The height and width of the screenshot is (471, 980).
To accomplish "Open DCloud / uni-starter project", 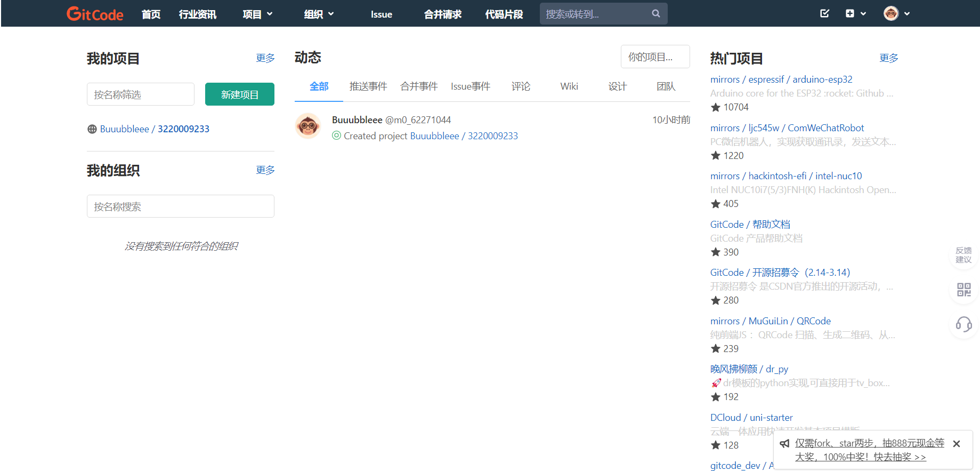I will [x=751, y=418].
